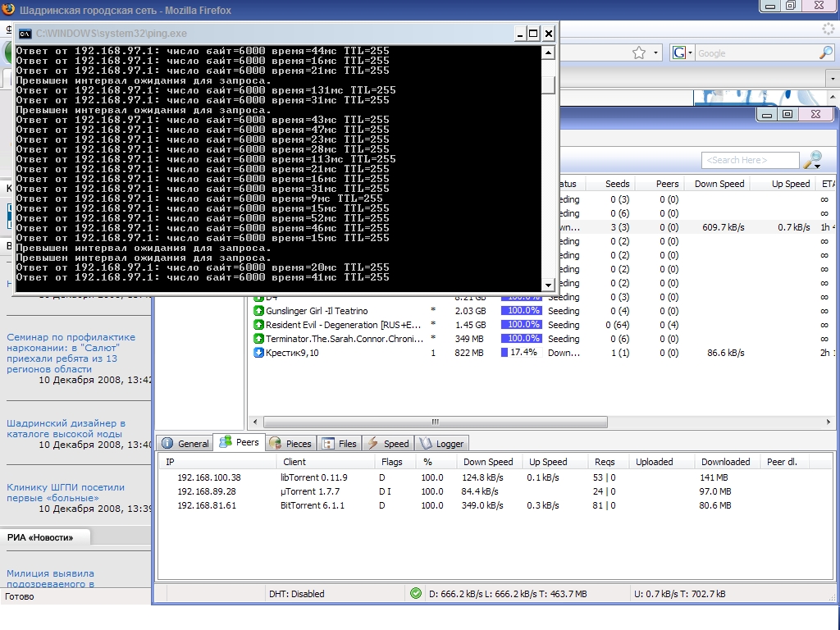Select the Gunslinger Girl -Il Teatrino torrent

coord(317,311)
